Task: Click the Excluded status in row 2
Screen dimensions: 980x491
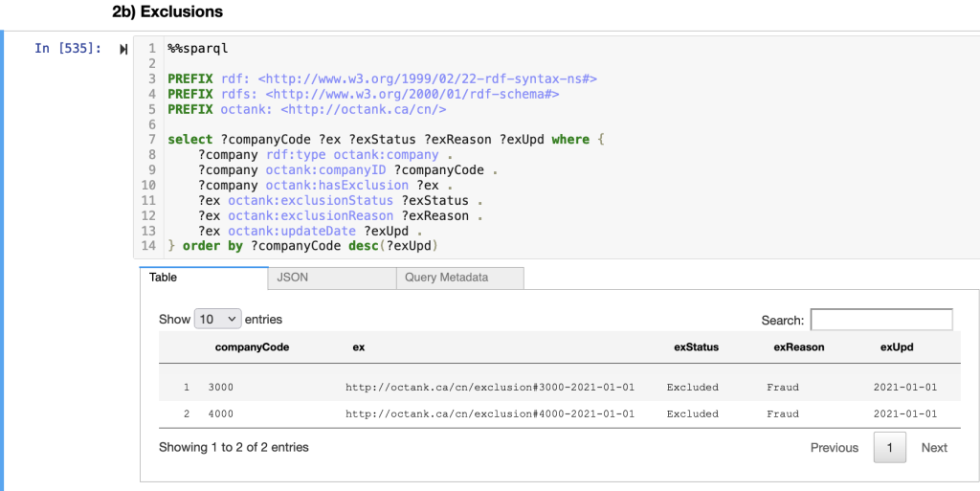Action: tap(693, 414)
